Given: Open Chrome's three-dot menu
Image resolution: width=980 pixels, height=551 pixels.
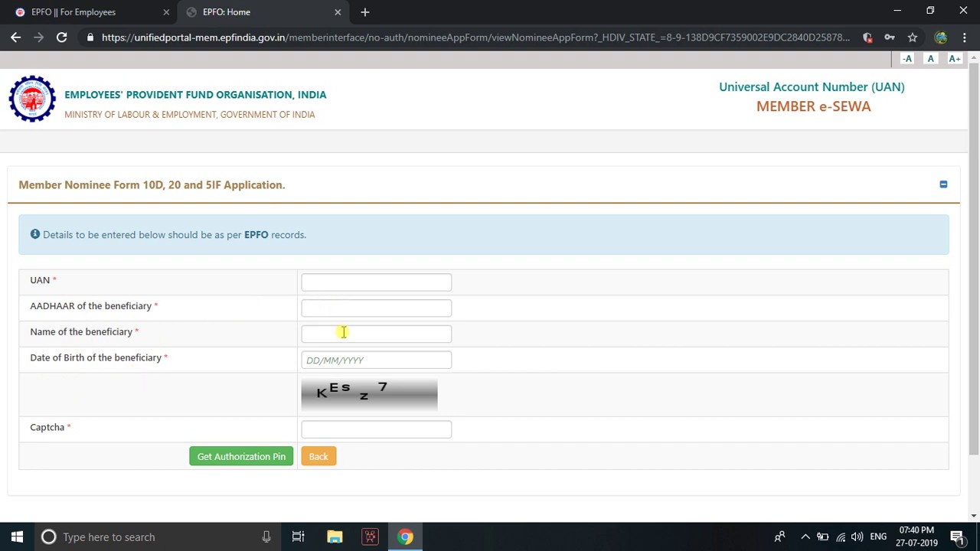Looking at the screenshot, I should (965, 37).
